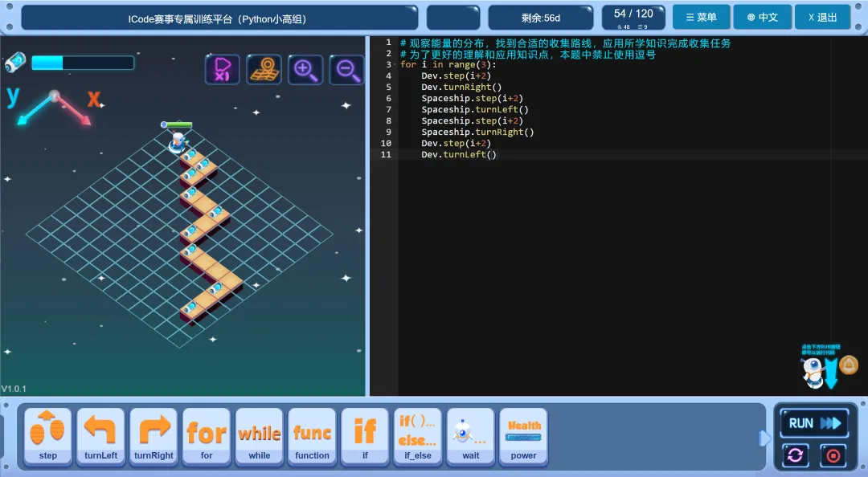Toggle the speed x1 playback icon
Image resolution: width=868 pixels, height=477 pixels.
[x=223, y=70]
